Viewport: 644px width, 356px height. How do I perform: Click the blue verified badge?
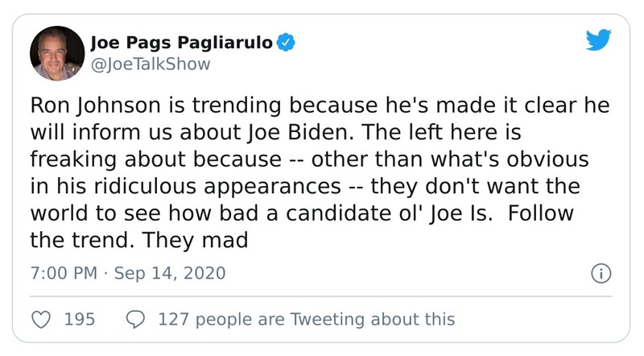(285, 42)
